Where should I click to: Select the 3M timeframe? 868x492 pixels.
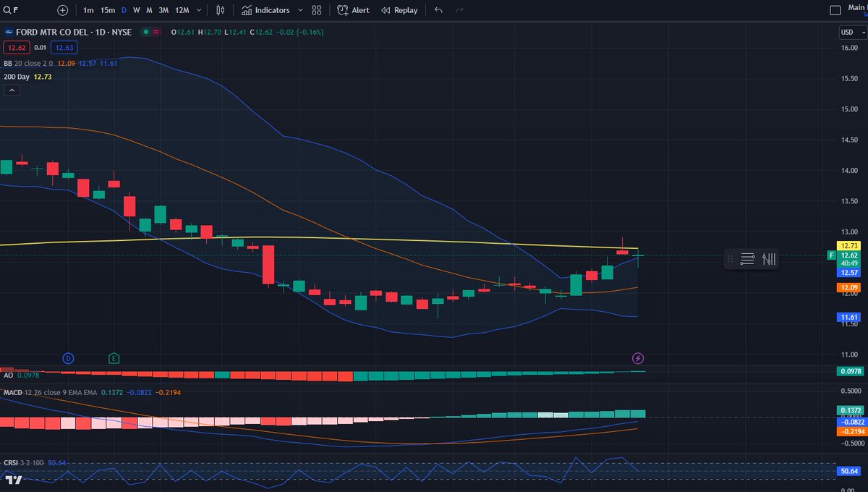pos(164,10)
